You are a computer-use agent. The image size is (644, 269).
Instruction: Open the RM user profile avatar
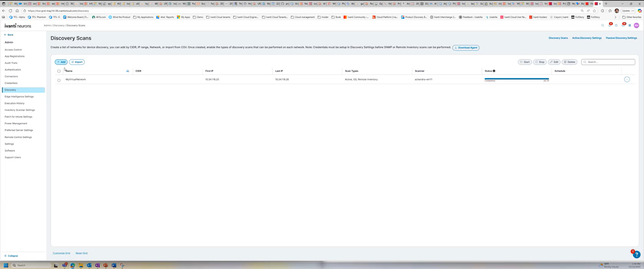tap(637, 26)
